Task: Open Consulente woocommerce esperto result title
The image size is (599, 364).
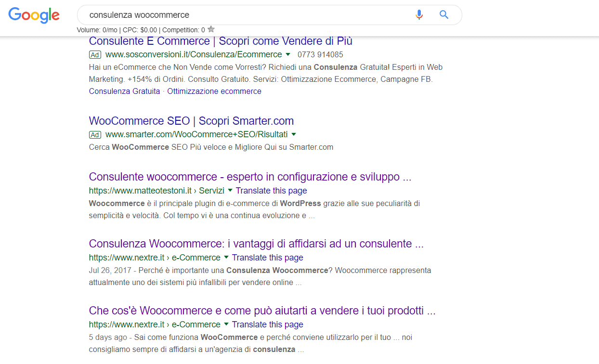Action: click(250, 177)
